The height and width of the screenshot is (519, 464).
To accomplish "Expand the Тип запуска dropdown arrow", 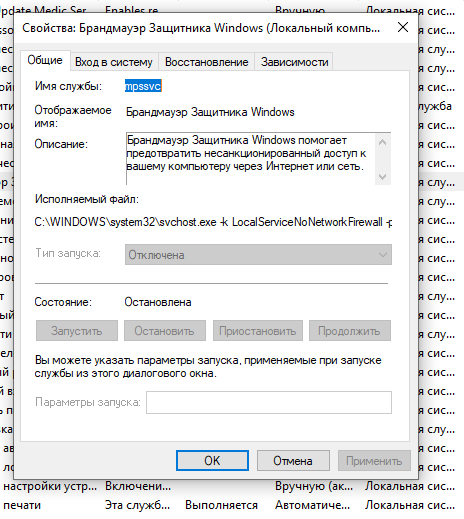I will pyautogui.click(x=383, y=255).
